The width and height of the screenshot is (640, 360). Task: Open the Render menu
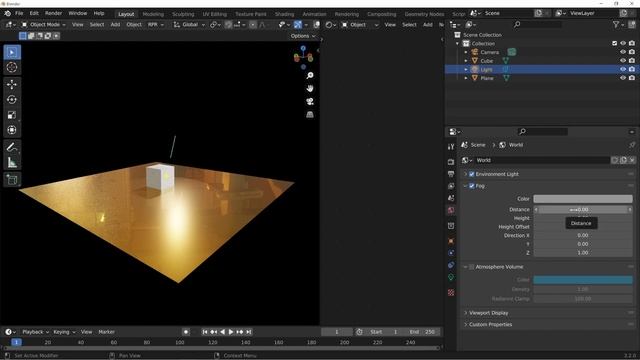(x=53, y=13)
